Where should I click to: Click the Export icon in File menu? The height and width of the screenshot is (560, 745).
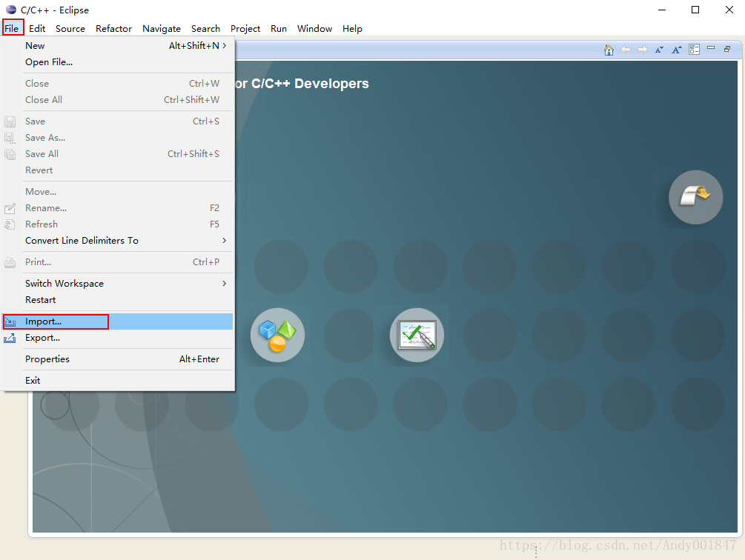tap(10, 338)
